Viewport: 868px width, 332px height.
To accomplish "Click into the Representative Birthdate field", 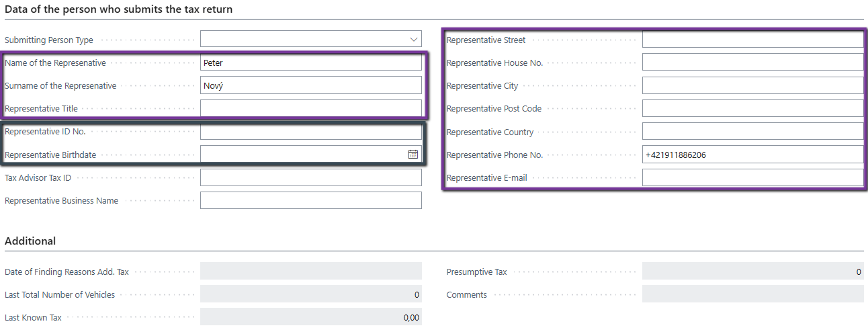I will (x=304, y=155).
